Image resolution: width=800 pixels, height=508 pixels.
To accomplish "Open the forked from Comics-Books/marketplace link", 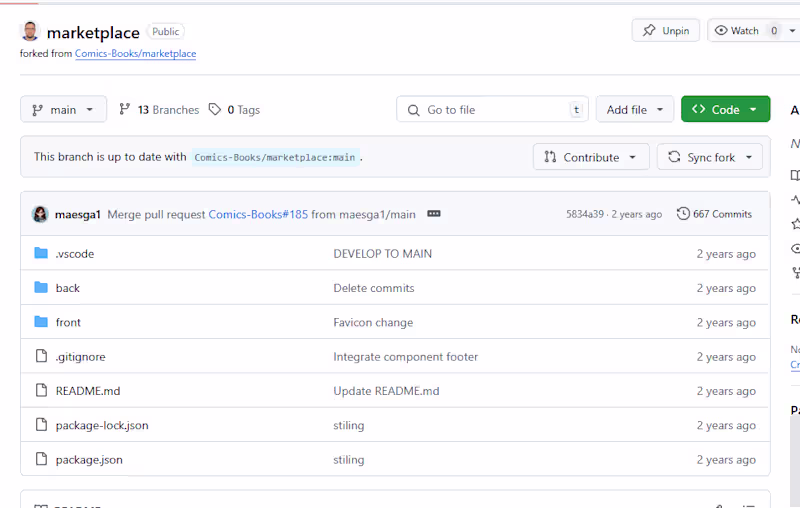I will [x=135, y=54].
